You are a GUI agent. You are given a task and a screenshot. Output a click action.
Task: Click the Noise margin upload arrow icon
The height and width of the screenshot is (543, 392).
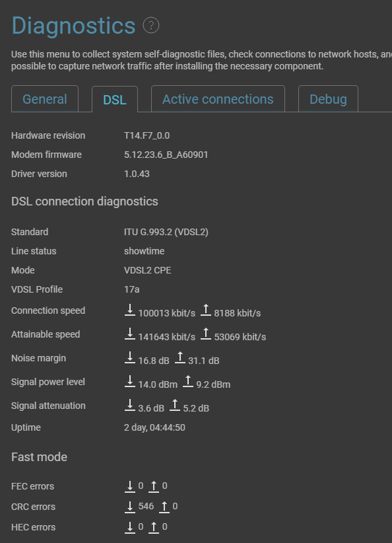click(x=180, y=358)
